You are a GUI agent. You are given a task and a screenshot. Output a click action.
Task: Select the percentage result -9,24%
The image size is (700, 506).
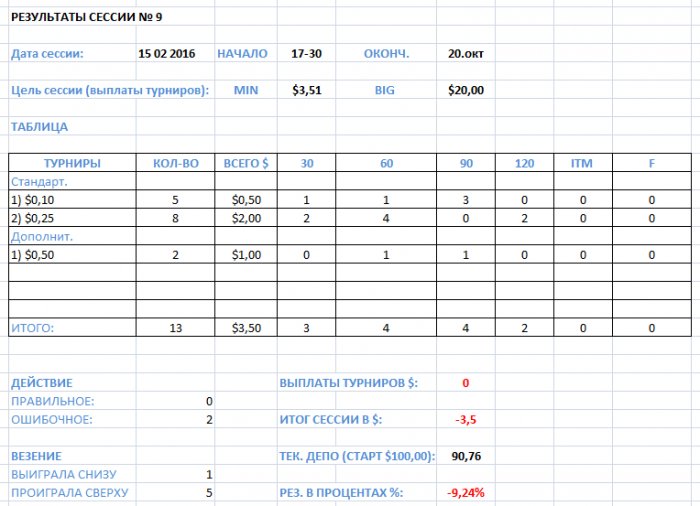point(466,493)
